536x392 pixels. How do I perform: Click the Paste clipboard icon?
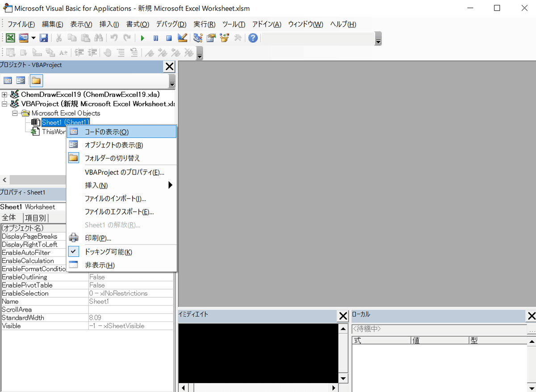[85, 38]
